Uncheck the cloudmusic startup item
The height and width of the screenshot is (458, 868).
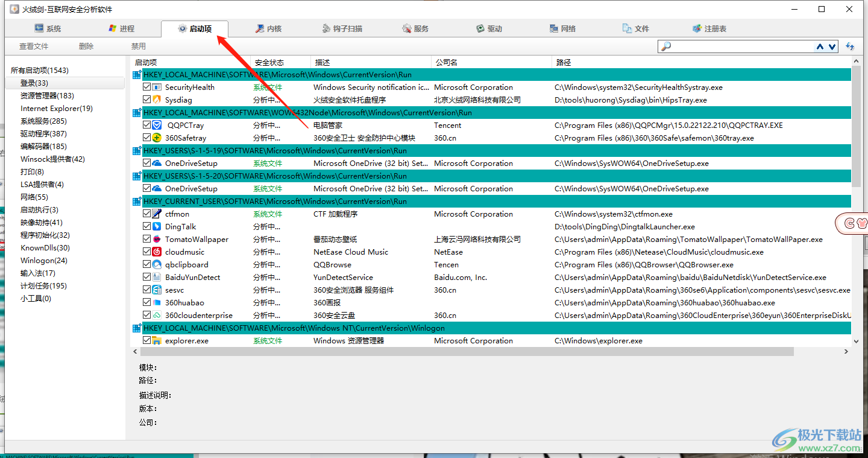tap(146, 252)
